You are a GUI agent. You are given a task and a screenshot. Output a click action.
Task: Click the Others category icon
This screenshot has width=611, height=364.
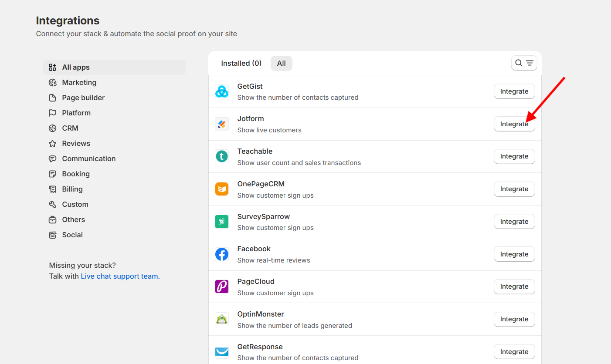pyautogui.click(x=53, y=219)
